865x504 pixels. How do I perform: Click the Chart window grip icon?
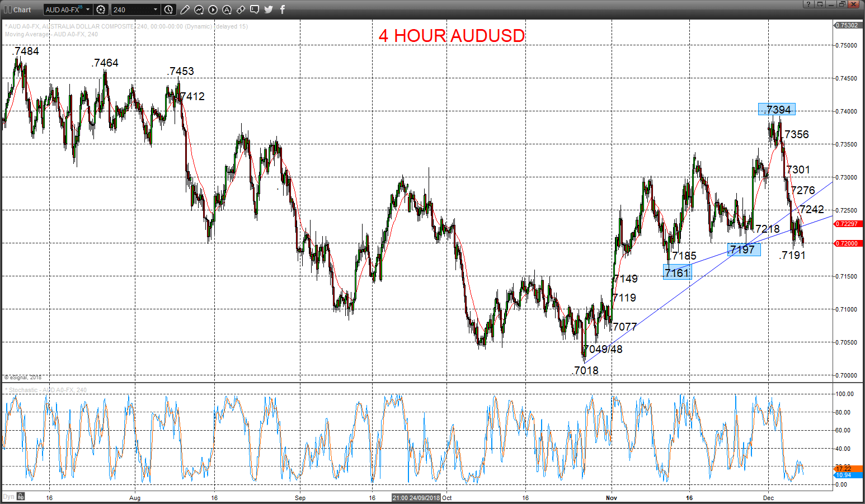click(x=7, y=10)
